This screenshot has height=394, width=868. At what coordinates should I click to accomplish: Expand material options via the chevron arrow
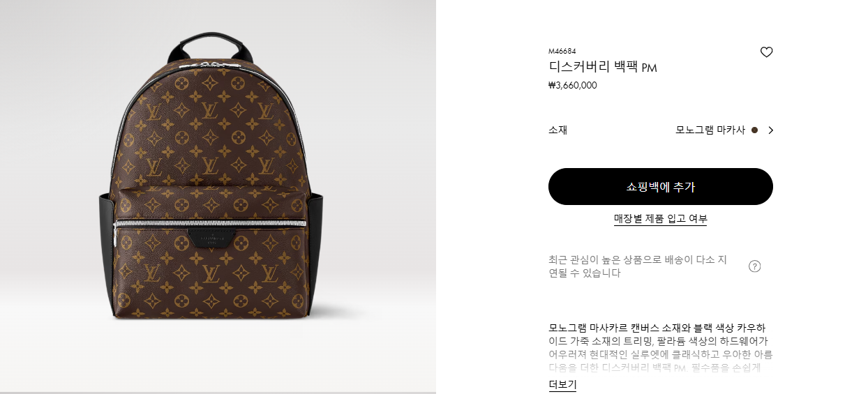click(x=770, y=130)
